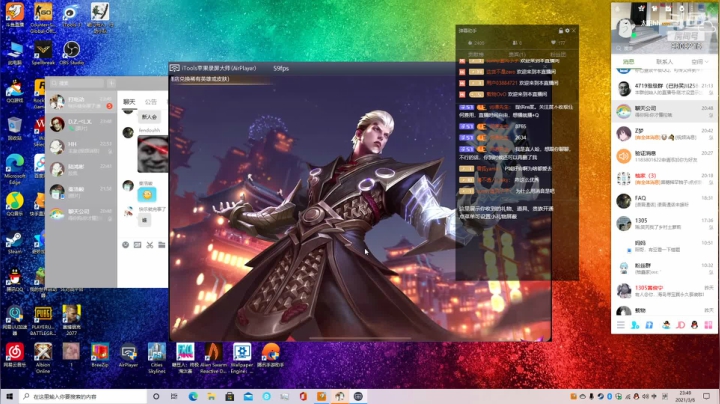
Task: Open the NetEase Cloud Music desktop icon
Action: tap(14, 356)
